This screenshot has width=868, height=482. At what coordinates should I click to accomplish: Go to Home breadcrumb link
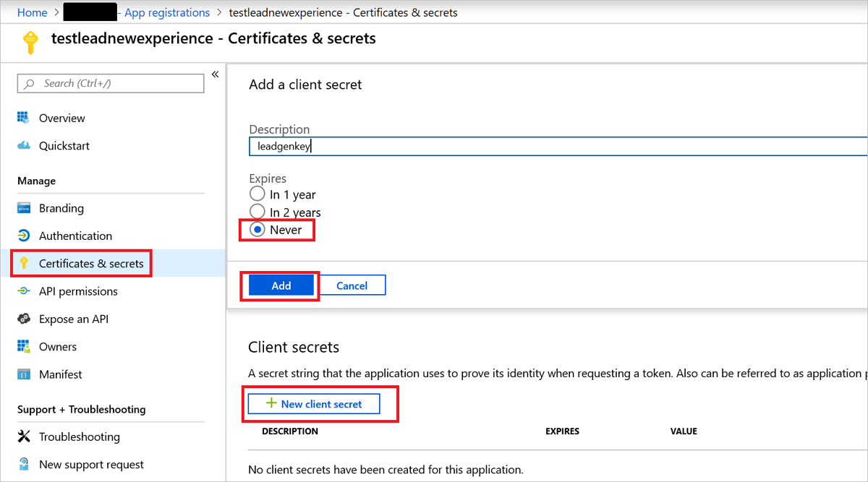tap(32, 12)
